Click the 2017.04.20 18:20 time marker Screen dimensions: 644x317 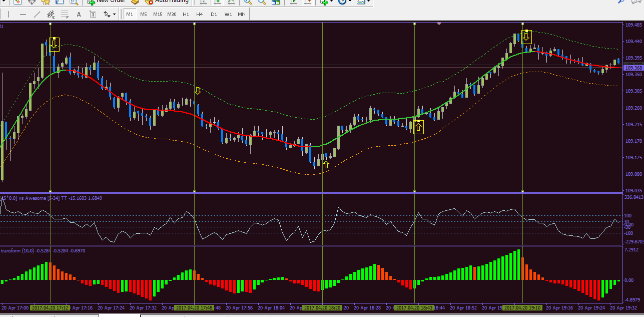coord(322,307)
